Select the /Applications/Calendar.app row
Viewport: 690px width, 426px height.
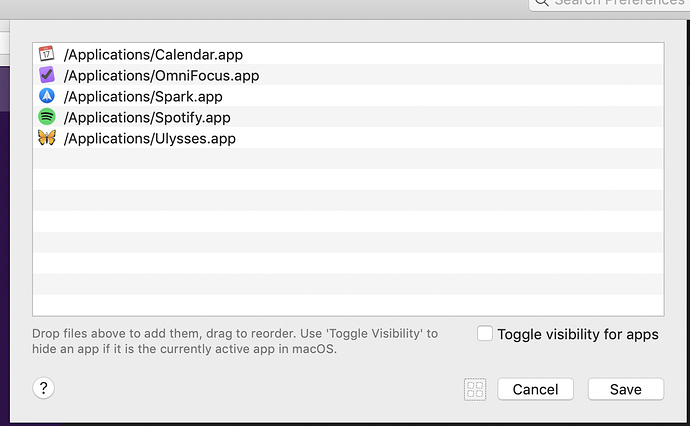point(348,54)
